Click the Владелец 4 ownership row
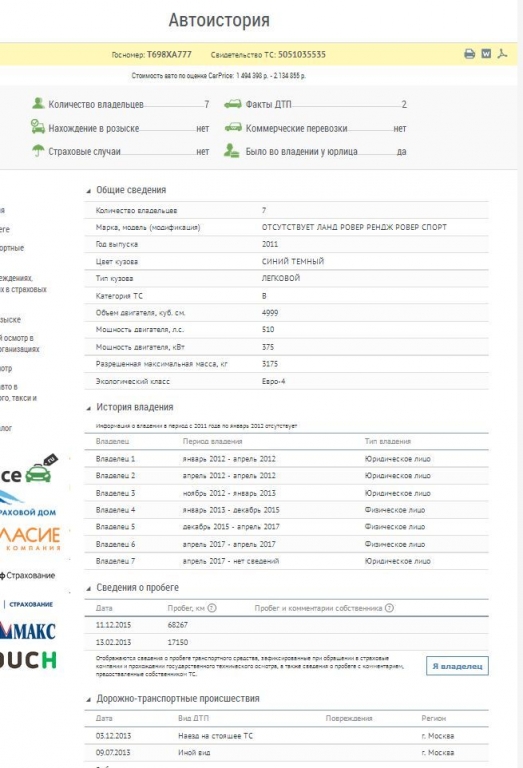 click(x=286, y=510)
